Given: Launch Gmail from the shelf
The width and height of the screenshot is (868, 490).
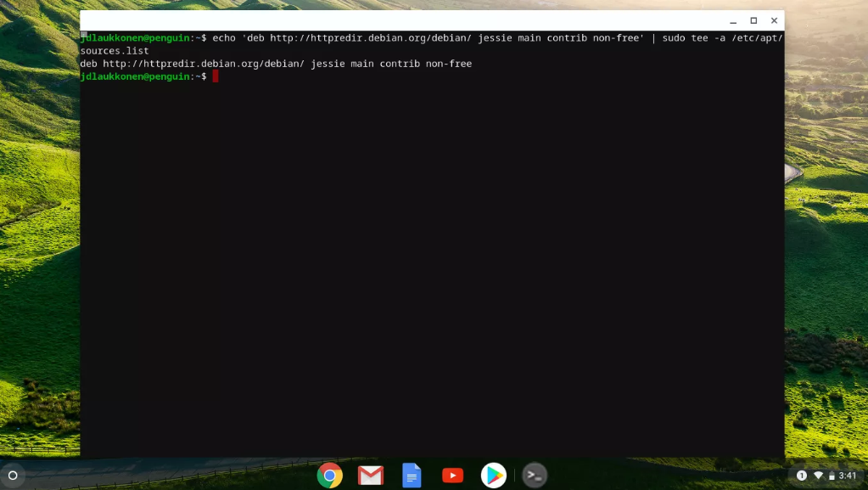Looking at the screenshot, I should click(371, 476).
